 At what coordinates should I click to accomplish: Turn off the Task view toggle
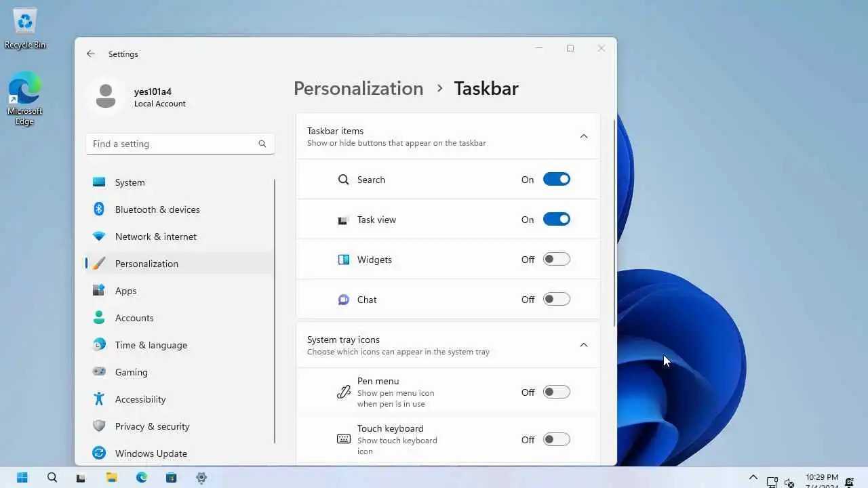tap(556, 220)
